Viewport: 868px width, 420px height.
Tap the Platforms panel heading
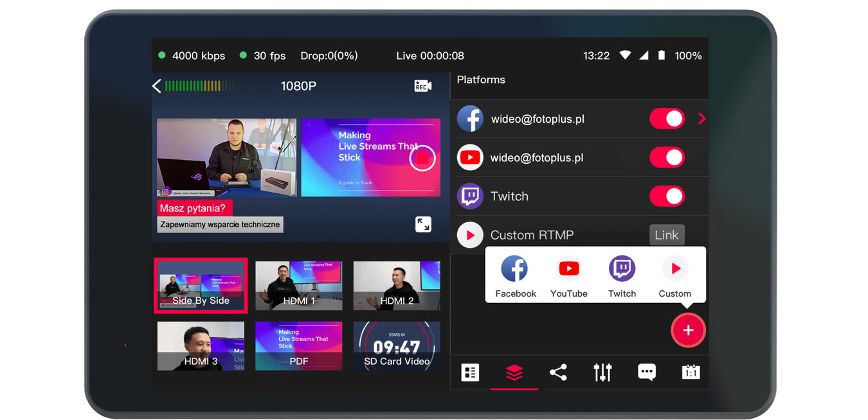[481, 80]
